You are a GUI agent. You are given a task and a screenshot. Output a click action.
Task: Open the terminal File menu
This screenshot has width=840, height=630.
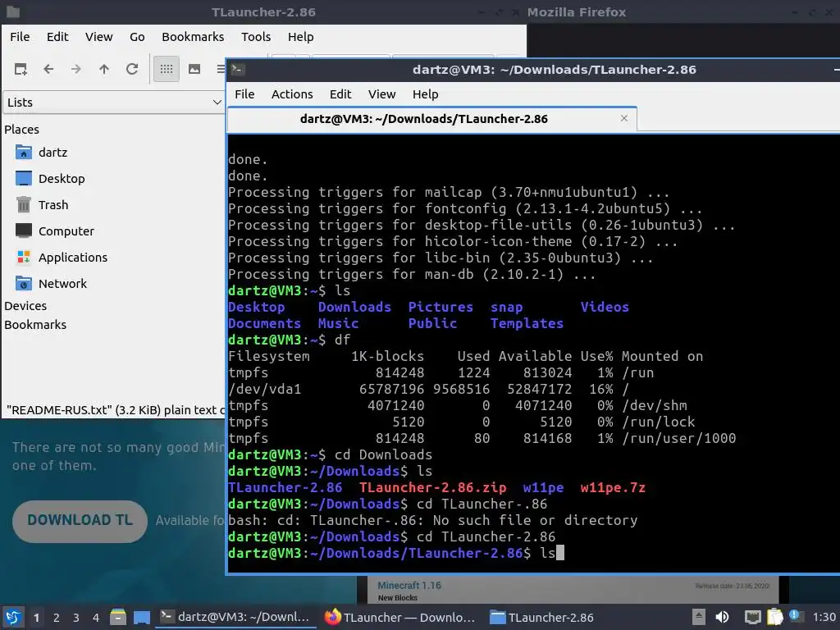244,94
